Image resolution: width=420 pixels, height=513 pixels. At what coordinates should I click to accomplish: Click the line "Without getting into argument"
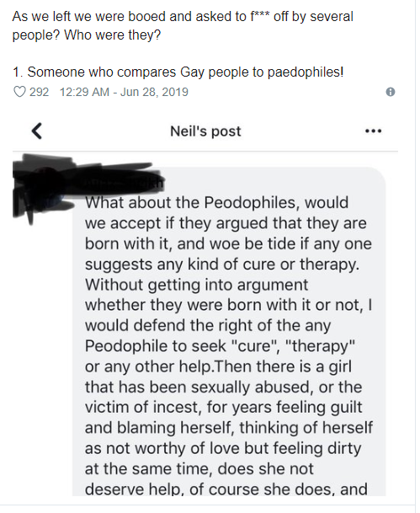pyautogui.click(x=196, y=285)
